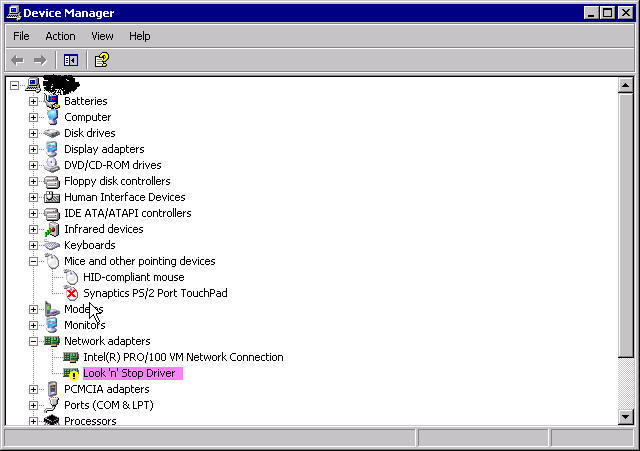Click the scrollbar down arrow
This screenshot has width=640, height=451.
pos(626,417)
